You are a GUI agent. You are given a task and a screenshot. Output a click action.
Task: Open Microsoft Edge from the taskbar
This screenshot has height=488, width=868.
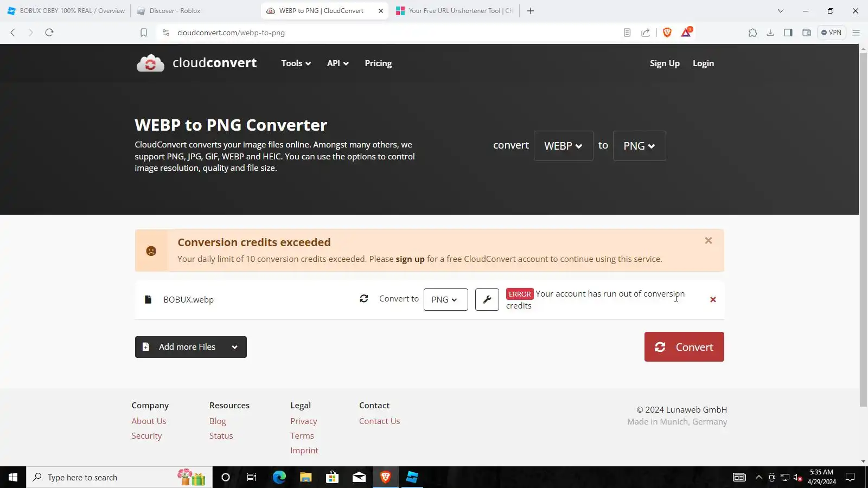[x=279, y=477]
